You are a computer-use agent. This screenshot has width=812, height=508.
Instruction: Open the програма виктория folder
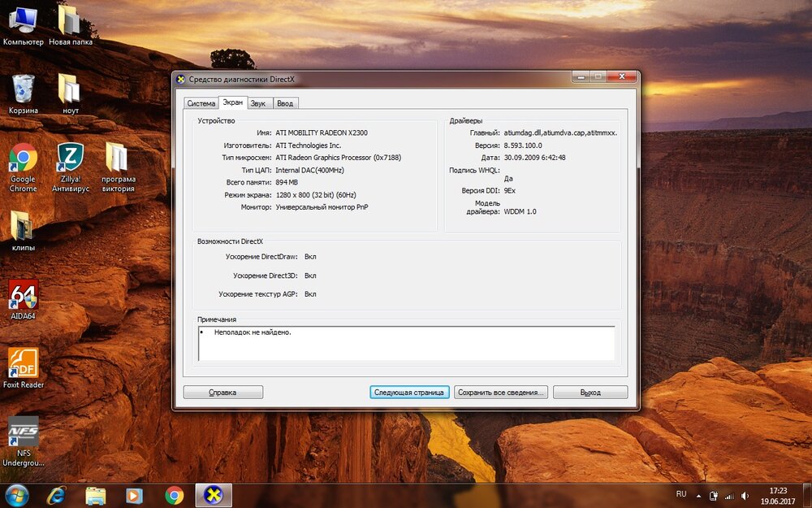coord(117,158)
